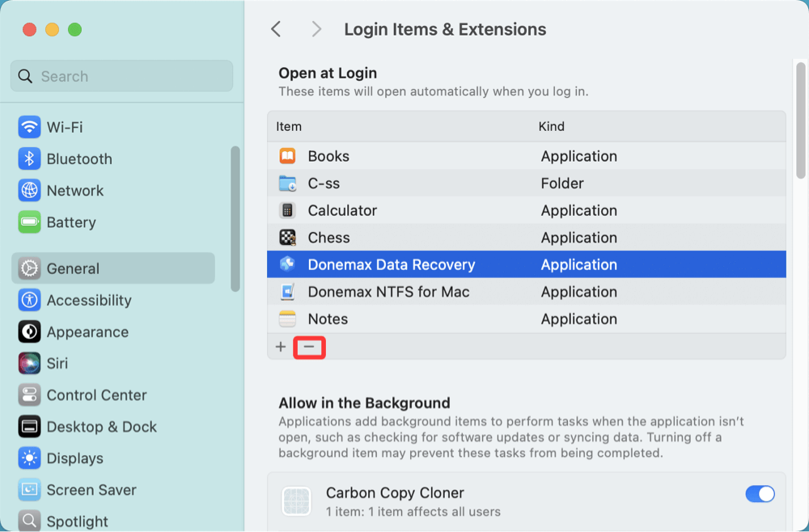Select the Chess login item
Viewport: 809px width, 532px height.
[330, 238]
